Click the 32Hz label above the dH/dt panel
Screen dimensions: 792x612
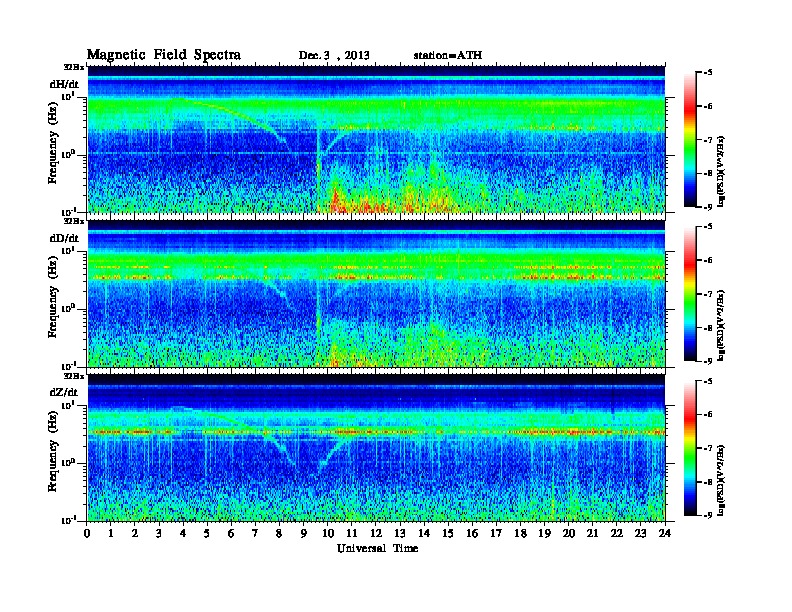click(x=74, y=67)
